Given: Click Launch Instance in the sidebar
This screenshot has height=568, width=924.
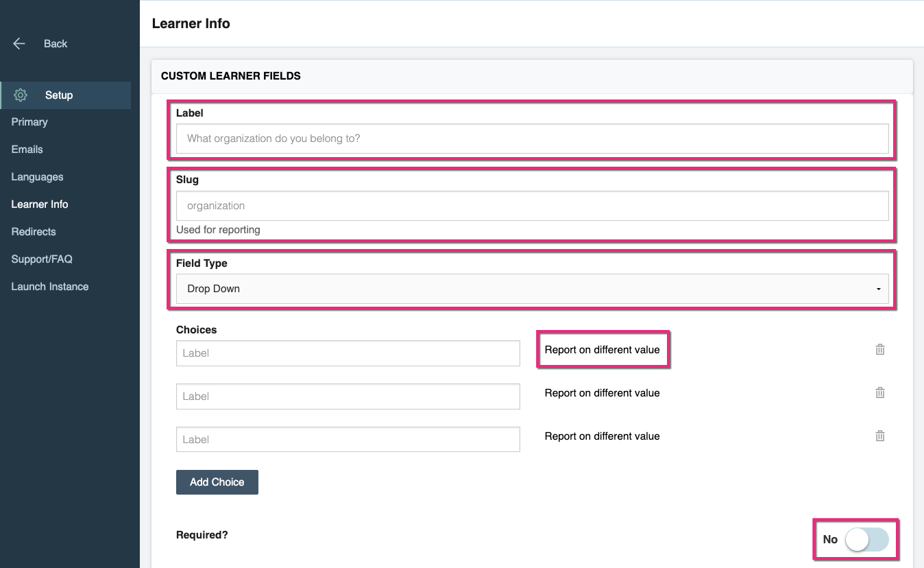Looking at the screenshot, I should (x=49, y=286).
